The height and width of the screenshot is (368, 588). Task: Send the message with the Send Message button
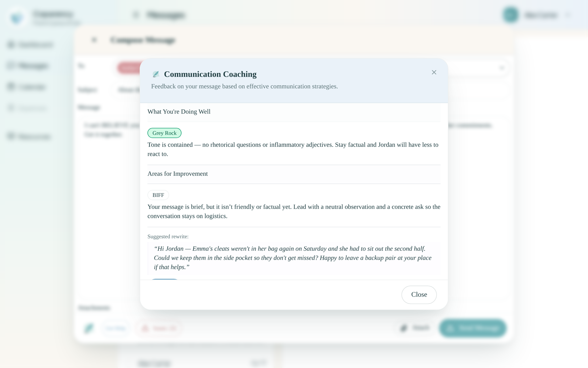(x=473, y=328)
